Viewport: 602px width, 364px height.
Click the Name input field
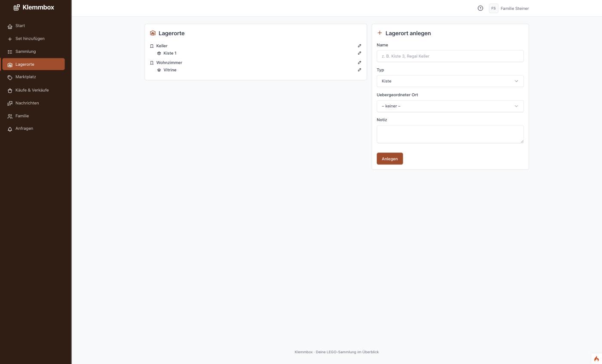point(450,56)
